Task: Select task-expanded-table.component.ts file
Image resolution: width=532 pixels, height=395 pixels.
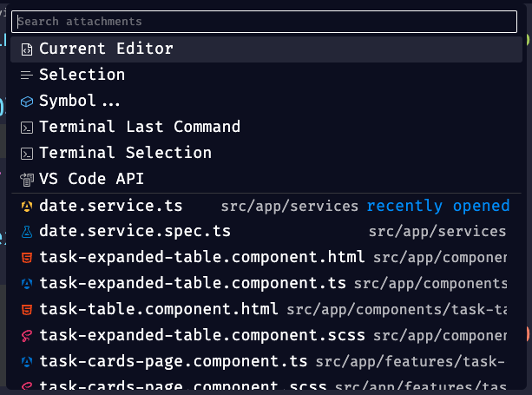Action: [193, 284]
